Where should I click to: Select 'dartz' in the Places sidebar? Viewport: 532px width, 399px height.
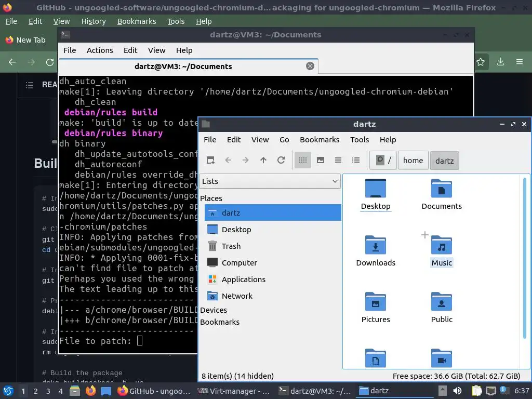pyautogui.click(x=273, y=212)
